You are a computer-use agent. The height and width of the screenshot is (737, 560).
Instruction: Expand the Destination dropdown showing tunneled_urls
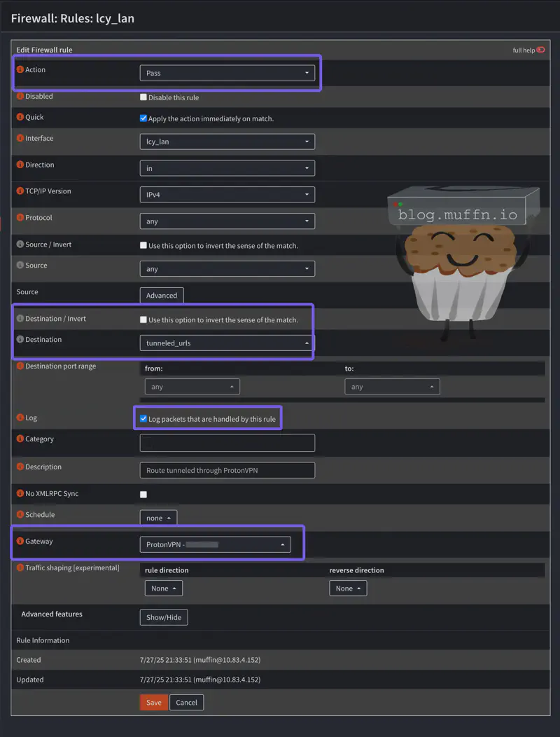click(227, 343)
